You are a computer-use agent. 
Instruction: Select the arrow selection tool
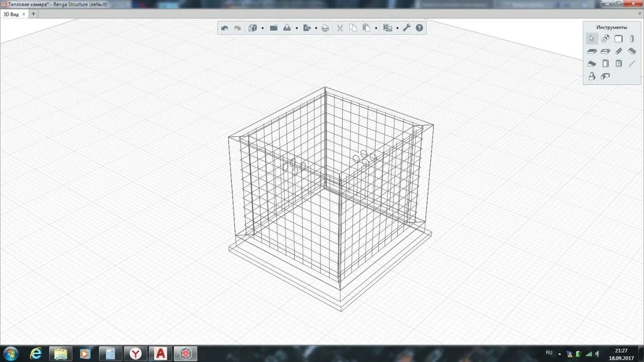592,39
